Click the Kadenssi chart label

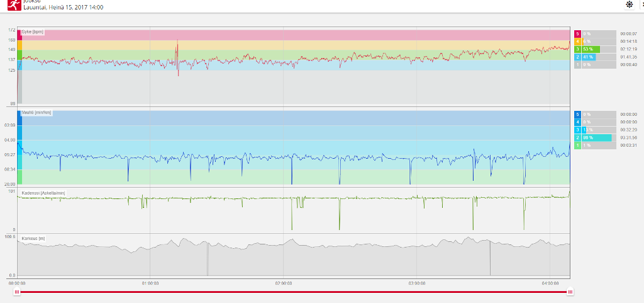[43, 193]
